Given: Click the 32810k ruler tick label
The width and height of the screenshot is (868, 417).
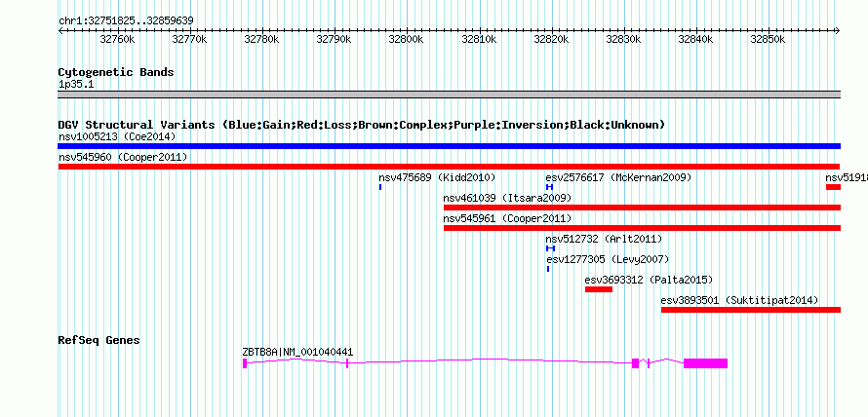Looking at the screenshot, I should pos(479,40).
